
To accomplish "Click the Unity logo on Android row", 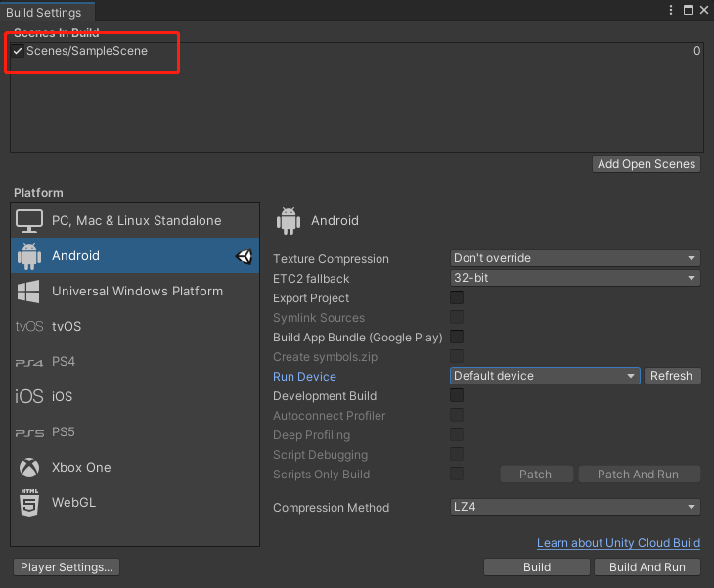I will [245, 256].
